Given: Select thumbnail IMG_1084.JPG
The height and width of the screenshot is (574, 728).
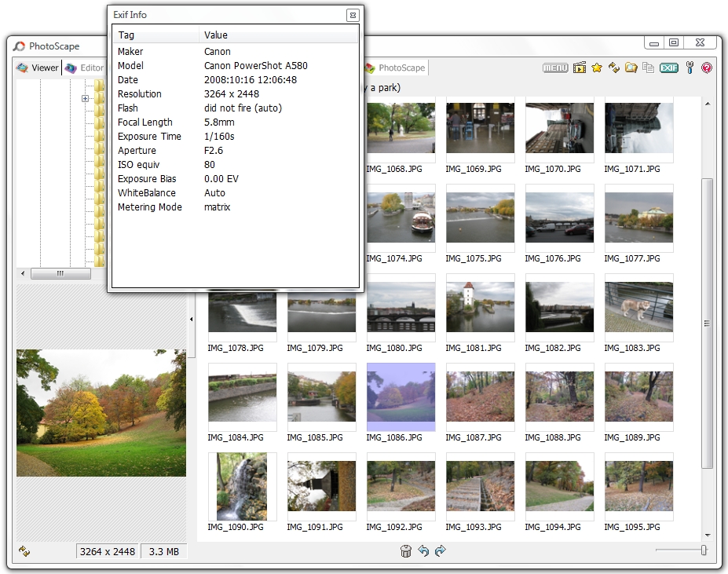Looking at the screenshot, I should pyautogui.click(x=243, y=397).
